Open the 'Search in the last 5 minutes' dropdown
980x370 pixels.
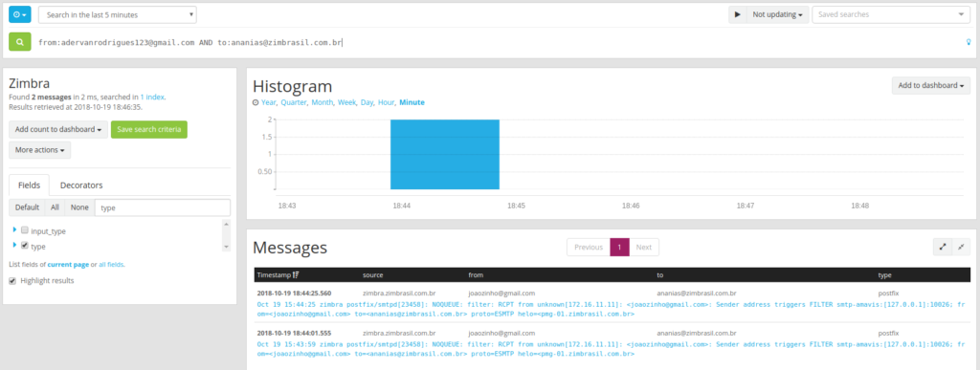(118, 14)
